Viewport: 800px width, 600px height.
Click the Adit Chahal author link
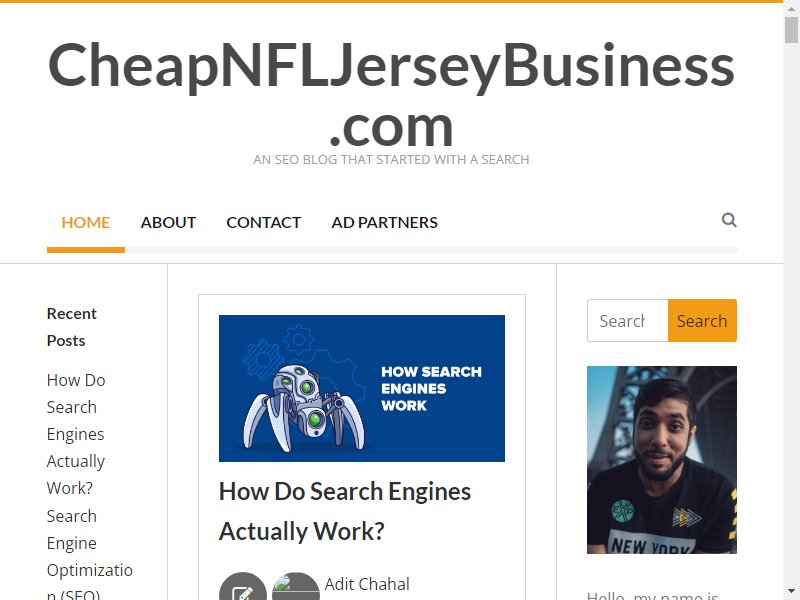pyautogui.click(x=367, y=584)
